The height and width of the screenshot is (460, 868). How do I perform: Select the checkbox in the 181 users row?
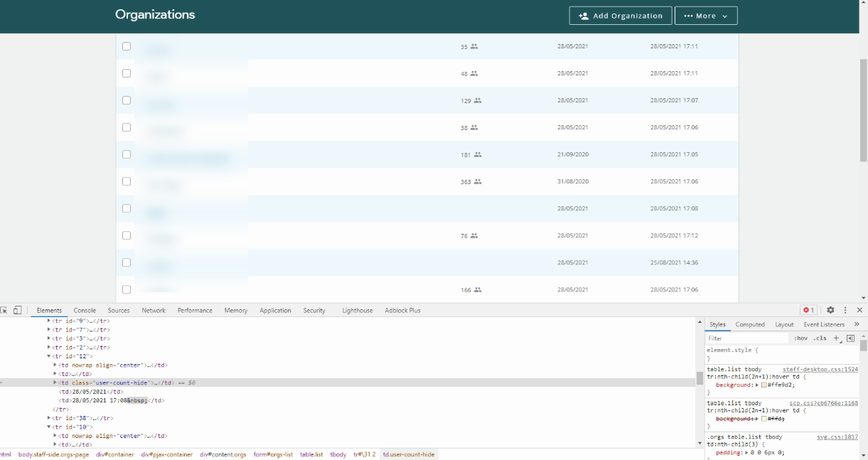(x=127, y=154)
